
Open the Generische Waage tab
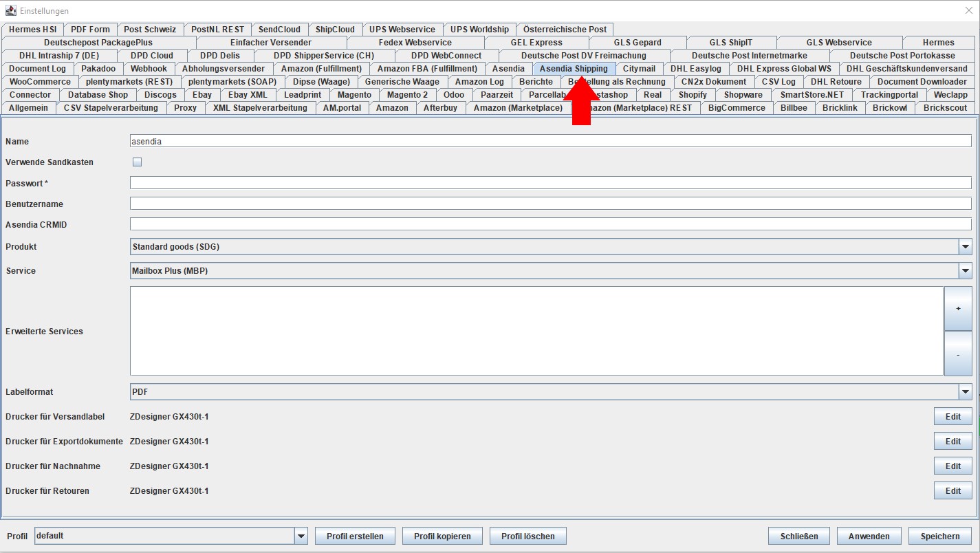(402, 82)
